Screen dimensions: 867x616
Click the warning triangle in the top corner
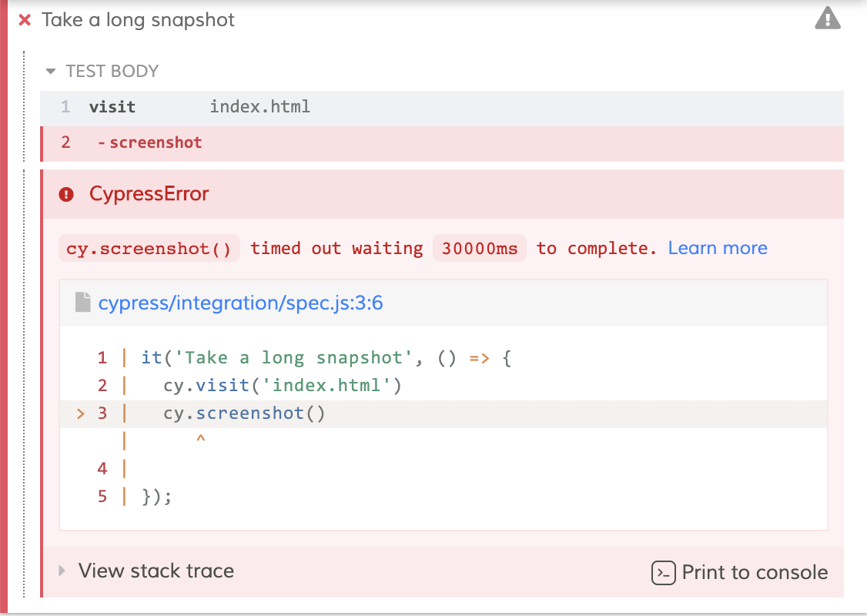click(827, 18)
